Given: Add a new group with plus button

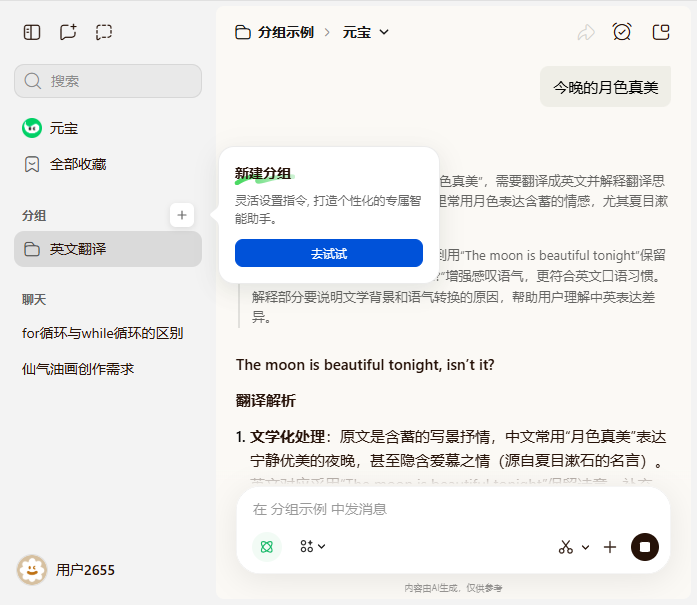Looking at the screenshot, I should pos(182,215).
